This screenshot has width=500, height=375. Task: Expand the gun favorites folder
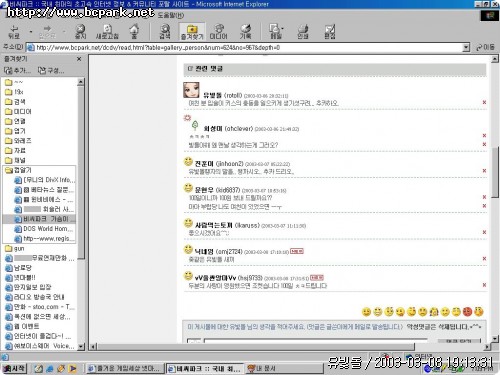[15, 248]
